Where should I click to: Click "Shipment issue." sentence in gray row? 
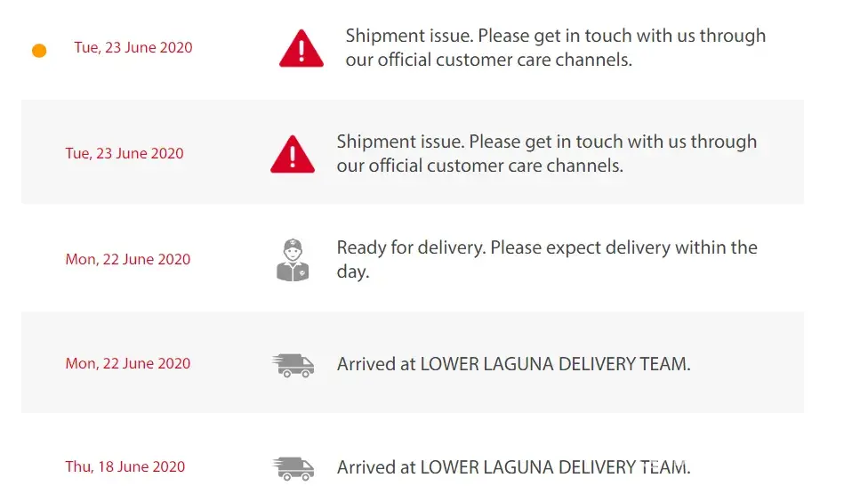click(x=401, y=142)
